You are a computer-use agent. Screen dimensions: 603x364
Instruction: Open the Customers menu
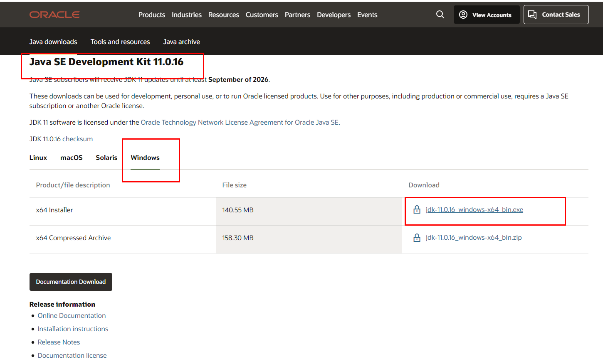262,15
